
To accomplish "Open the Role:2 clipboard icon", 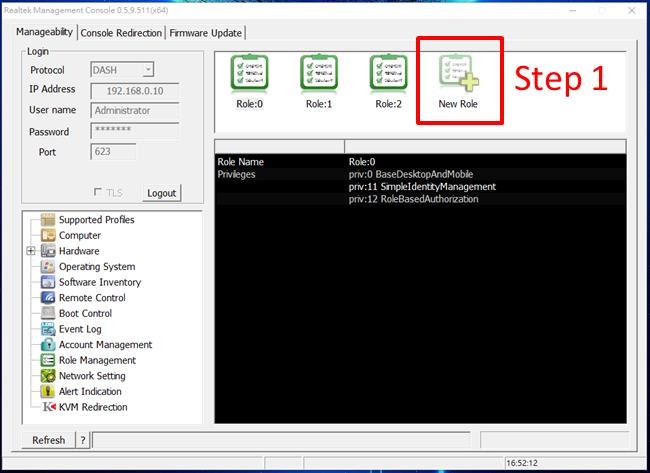I will pos(388,73).
